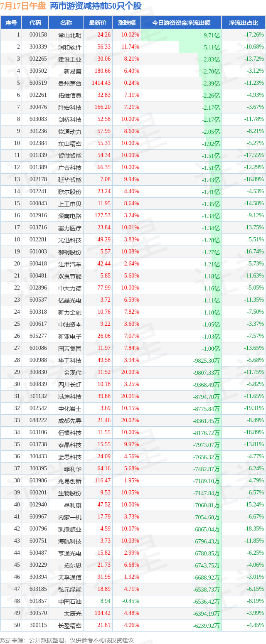Viewport: 266px width, 644px height.
Task: Click the 净流出占比 column header
Action: coord(244,23)
